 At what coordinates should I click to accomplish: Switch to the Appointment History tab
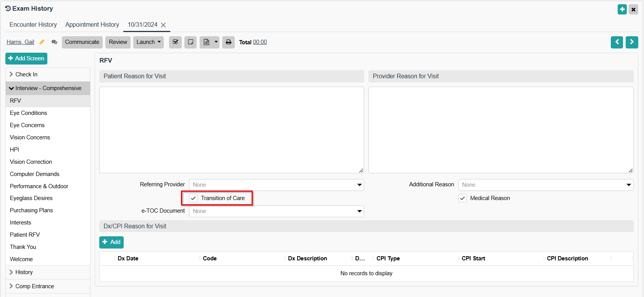(92, 24)
